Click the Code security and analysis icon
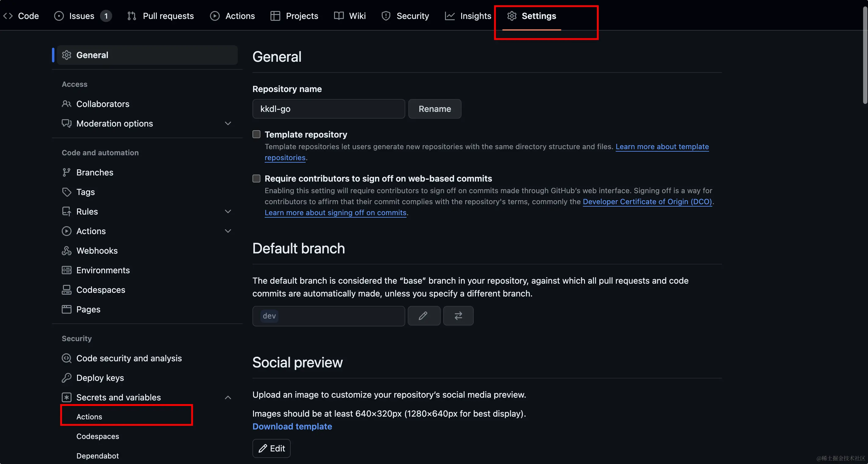The width and height of the screenshot is (868, 464). coord(67,358)
